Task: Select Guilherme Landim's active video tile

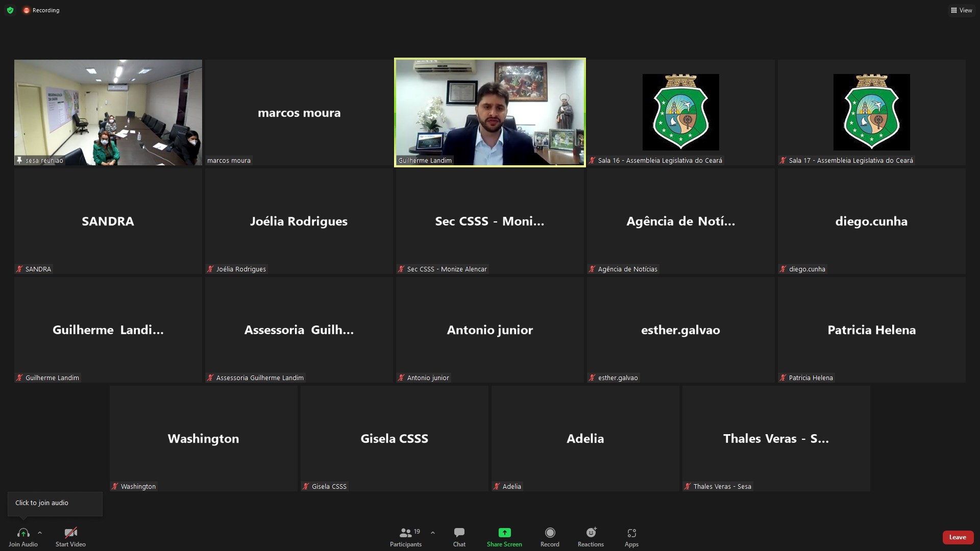Action: pos(489,112)
